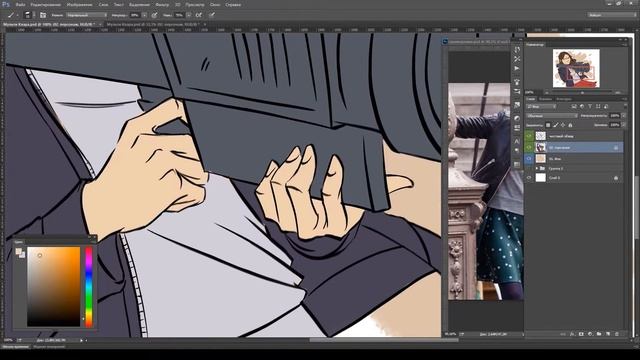Open the layer blend mode dropdown
This screenshot has height=360, width=640.
tap(551, 116)
